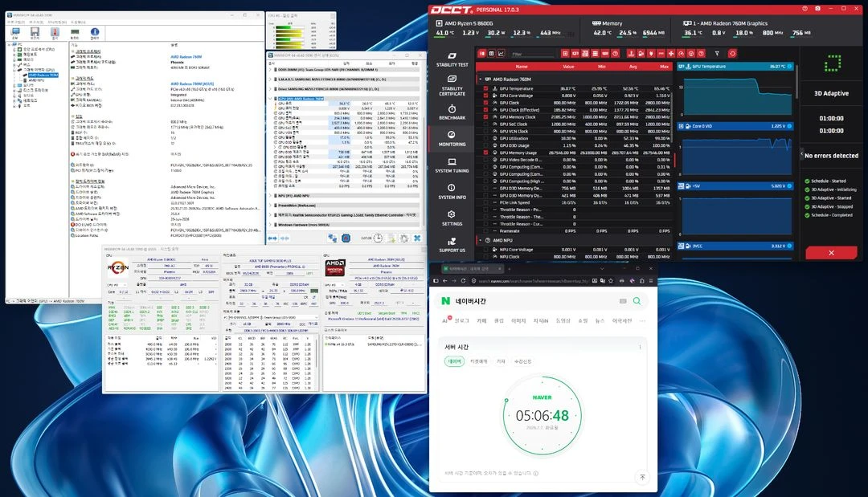
Task: Open Stability Test in OCCT sidebar
Action: coord(452,59)
